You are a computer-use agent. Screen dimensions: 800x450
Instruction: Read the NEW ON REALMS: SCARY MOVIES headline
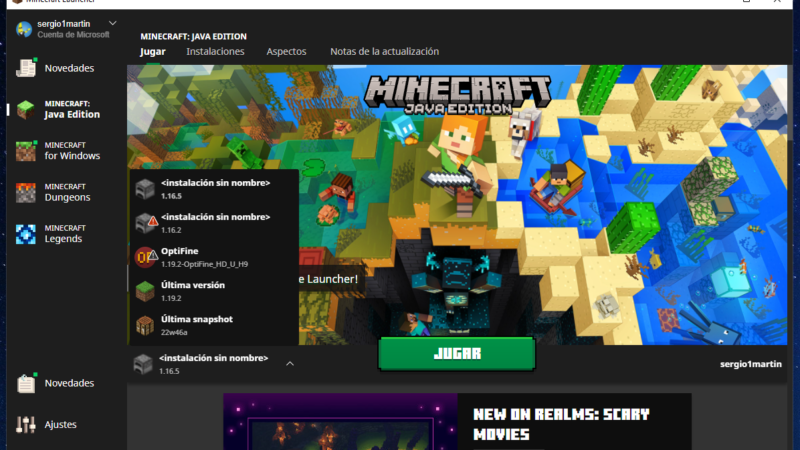tap(561, 424)
